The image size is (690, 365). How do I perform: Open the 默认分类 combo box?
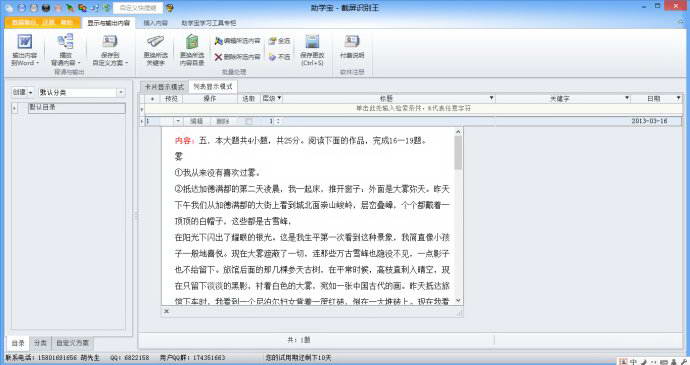point(81,92)
